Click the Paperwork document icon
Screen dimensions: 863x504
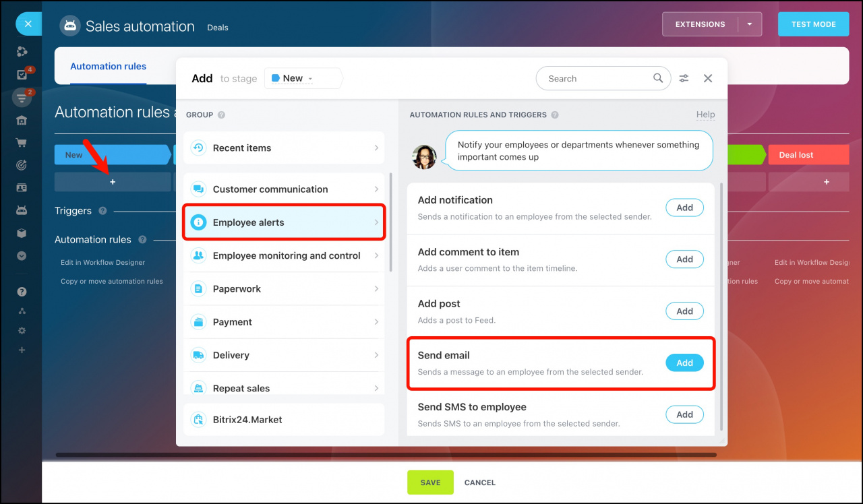[198, 288]
